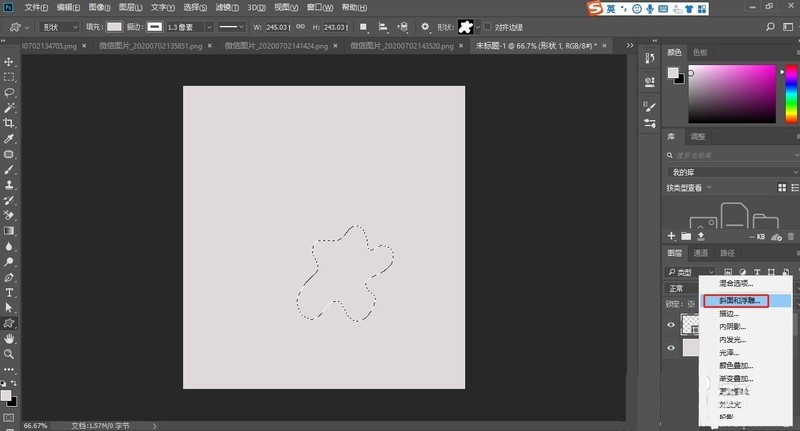Click the fill color swatch
This screenshot has height=431, width=800.
pos(116,27)
